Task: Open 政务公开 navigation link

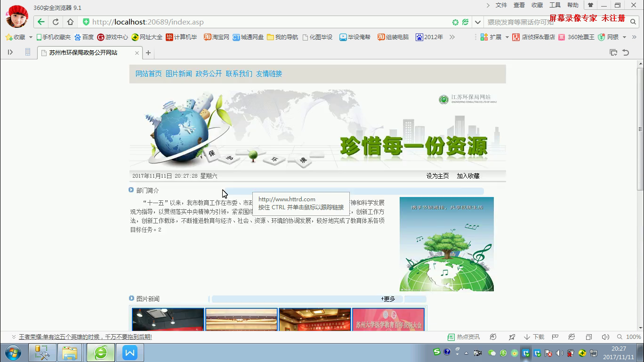Action: pos(209,74)
